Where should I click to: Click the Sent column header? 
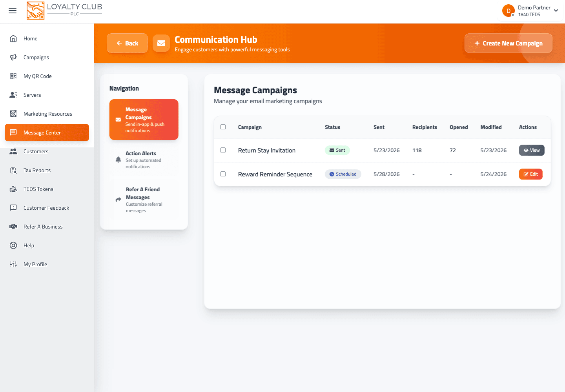coord(379,127)
